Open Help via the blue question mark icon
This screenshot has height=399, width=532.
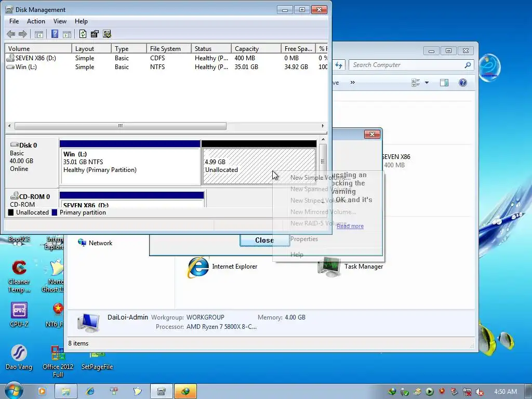click(x=55, y=34)
